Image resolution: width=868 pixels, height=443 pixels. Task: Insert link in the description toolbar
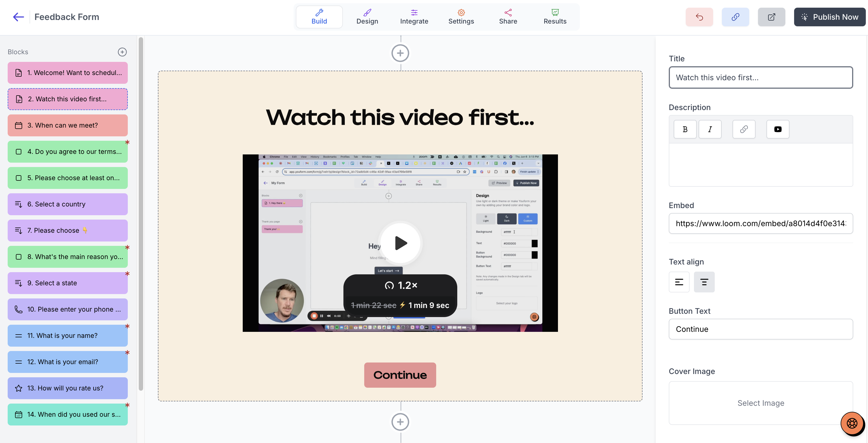pyautogui.click(x=744, y=129)
